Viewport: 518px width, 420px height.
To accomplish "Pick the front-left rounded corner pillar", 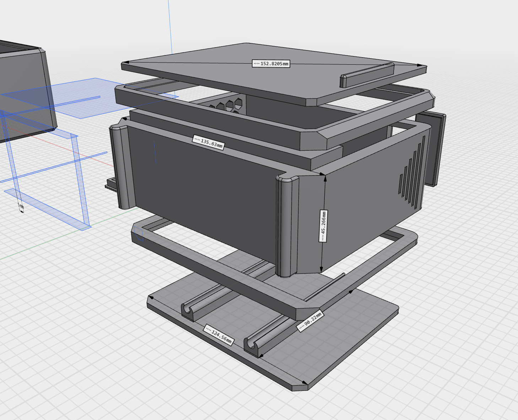I will 121,167.
